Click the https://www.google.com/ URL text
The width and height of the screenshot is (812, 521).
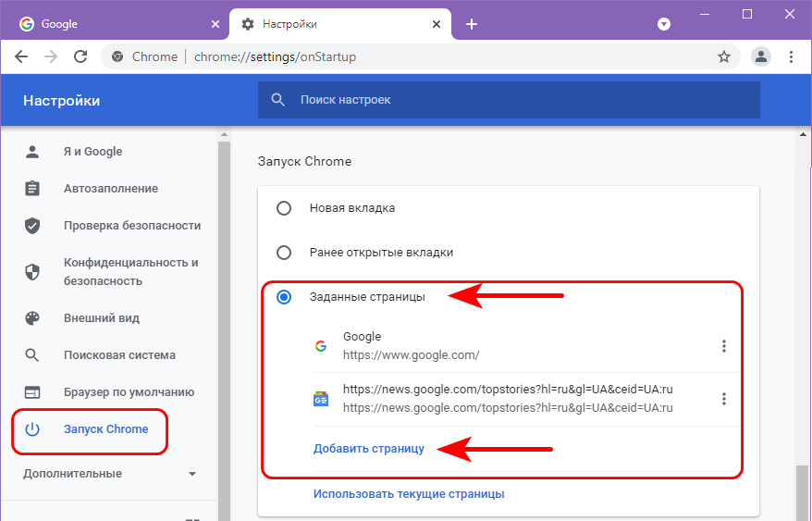coord(412,355)
